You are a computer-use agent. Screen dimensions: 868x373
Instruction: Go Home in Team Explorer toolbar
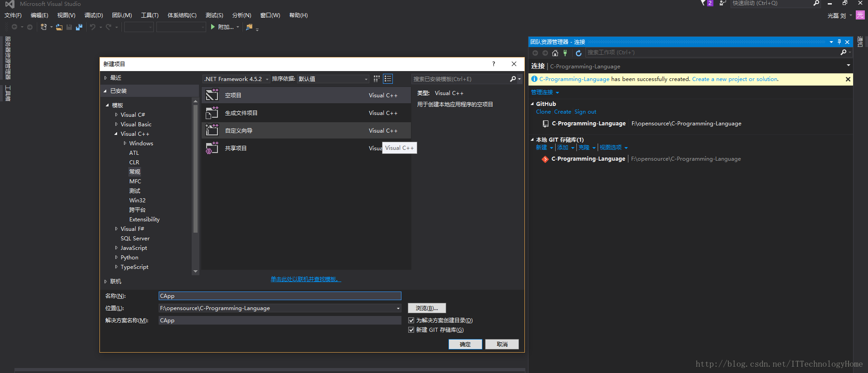tap(555, 53)
